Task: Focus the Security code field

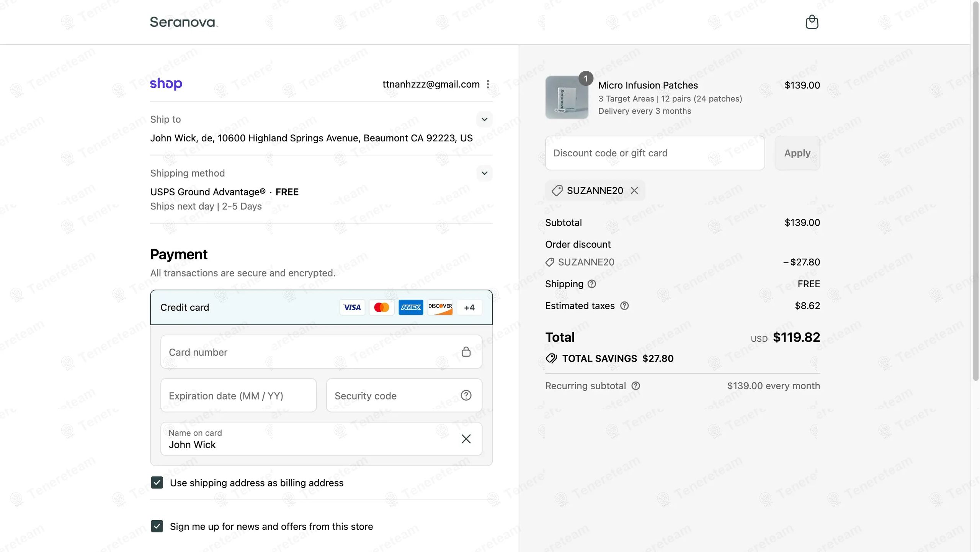Action: click(404, 395)
